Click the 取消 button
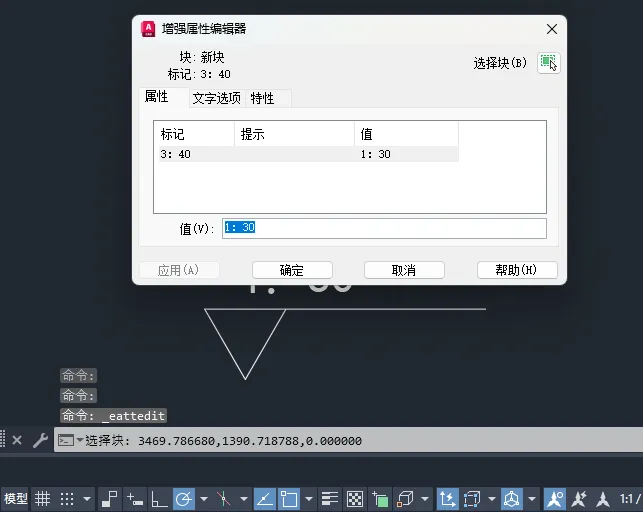643x512 pixels. point(404,270)
